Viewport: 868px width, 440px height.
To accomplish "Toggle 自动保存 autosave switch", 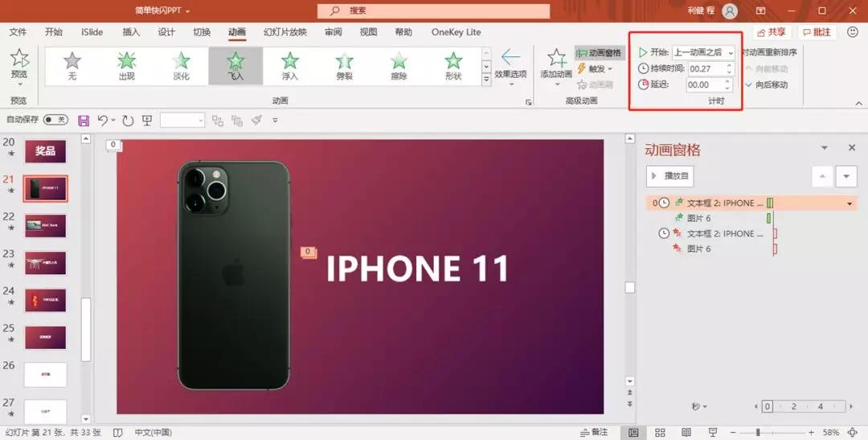I will (x=56, y=120).
